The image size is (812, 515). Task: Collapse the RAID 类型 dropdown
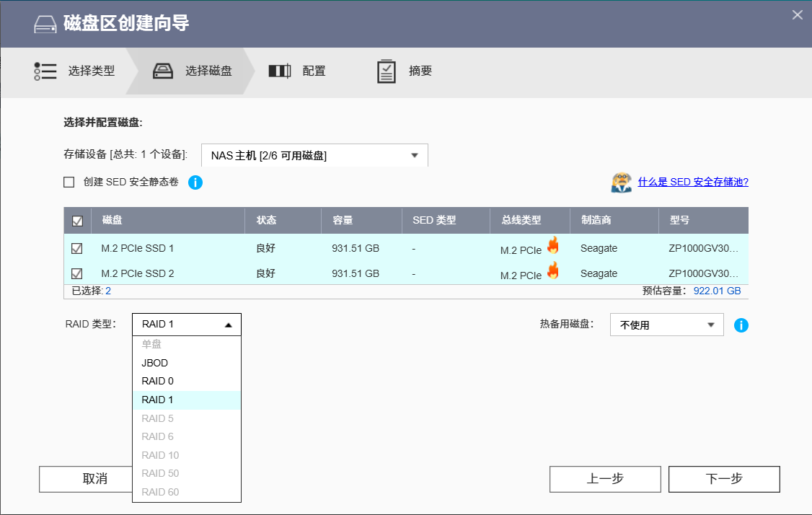186,325
